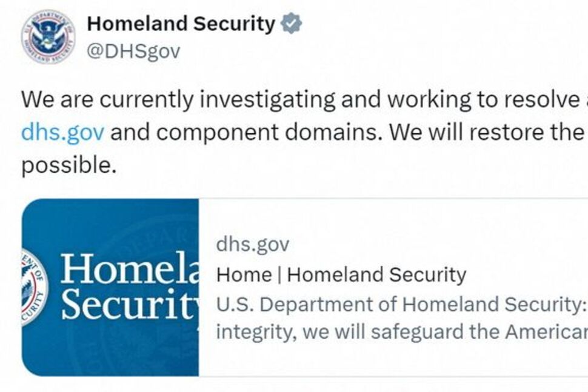Click the gray verified checkmark badge
This screenshot has width=588, height=392.
(x=292, y=24)
